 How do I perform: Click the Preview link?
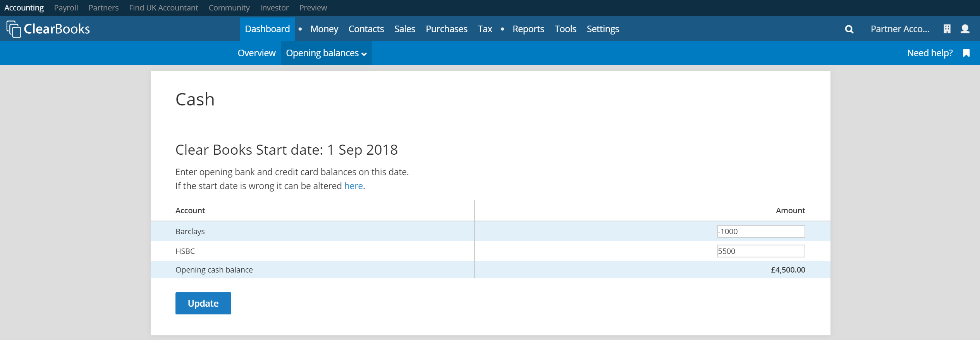(313, 8)
